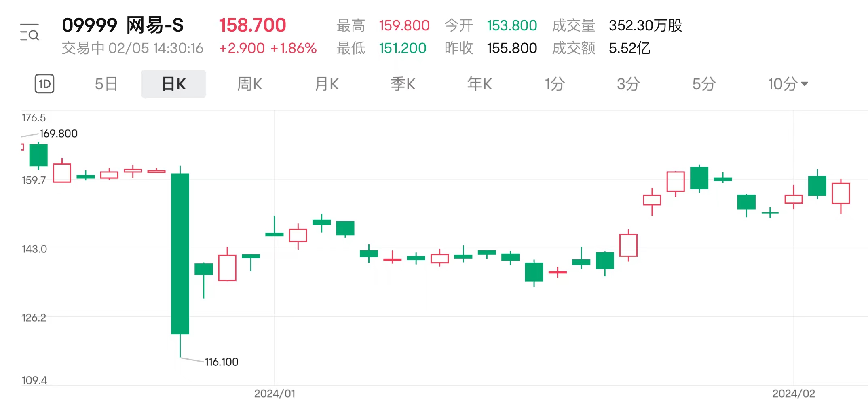Click the 成交量 volume figure 352.30万股
This screenshot has height=407, width=868.
point(646,25)
